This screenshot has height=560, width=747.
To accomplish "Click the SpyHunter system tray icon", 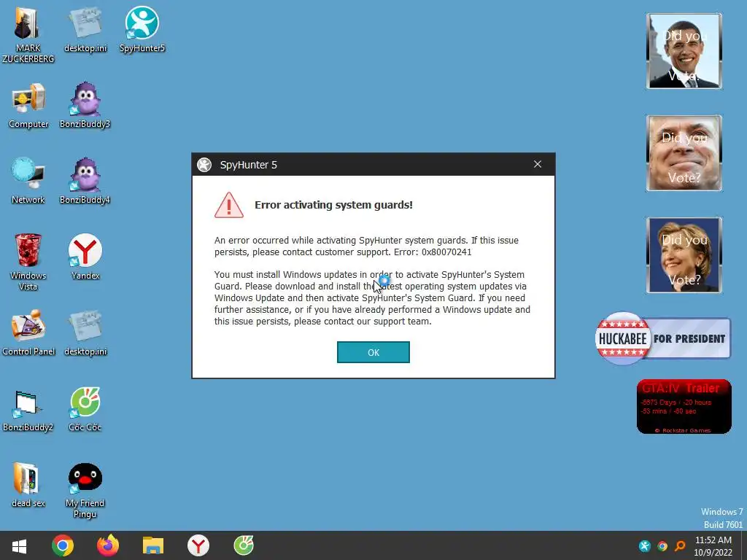I will pyautogui.click(x=645, y=546).
